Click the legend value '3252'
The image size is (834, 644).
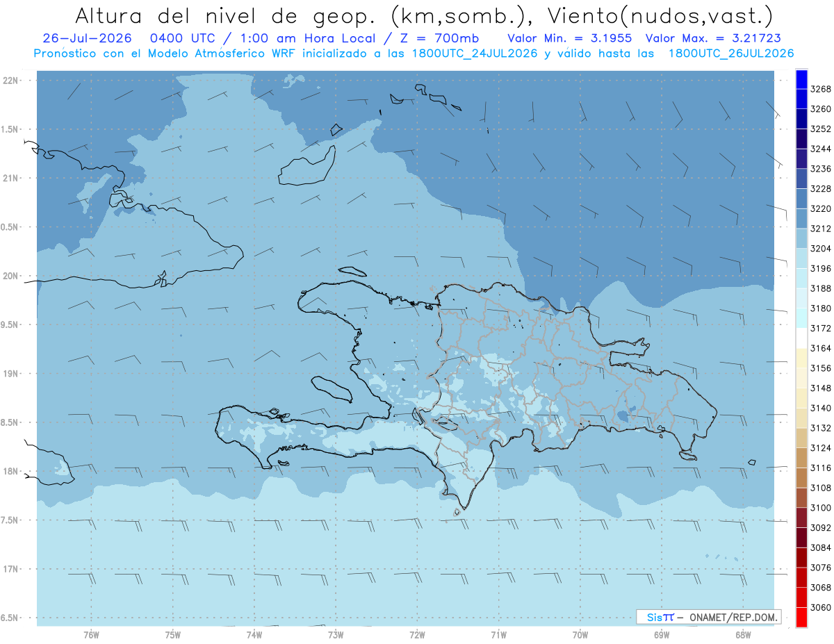click(820, 129)
